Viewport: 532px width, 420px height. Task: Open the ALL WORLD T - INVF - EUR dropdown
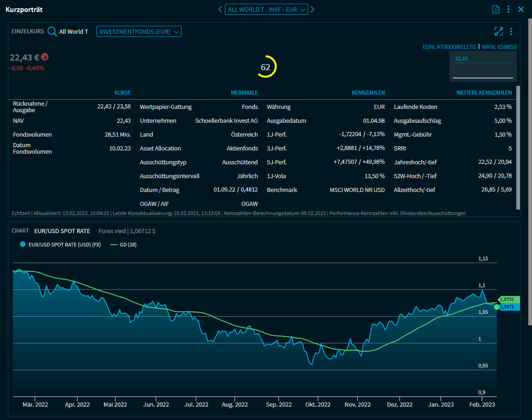pyautogui.click(x=266, y=9)
